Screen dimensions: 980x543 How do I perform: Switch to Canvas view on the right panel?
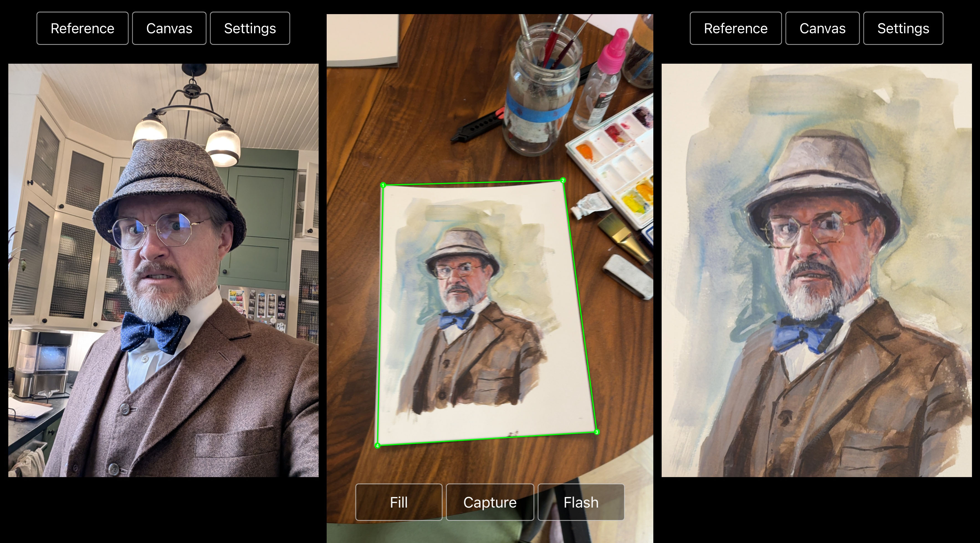pos(822,28)
